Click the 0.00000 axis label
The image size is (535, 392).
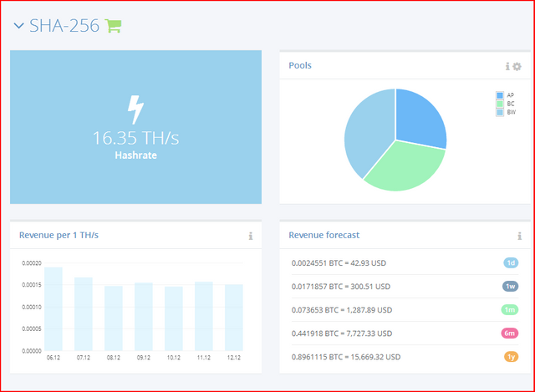pos(32,351)
